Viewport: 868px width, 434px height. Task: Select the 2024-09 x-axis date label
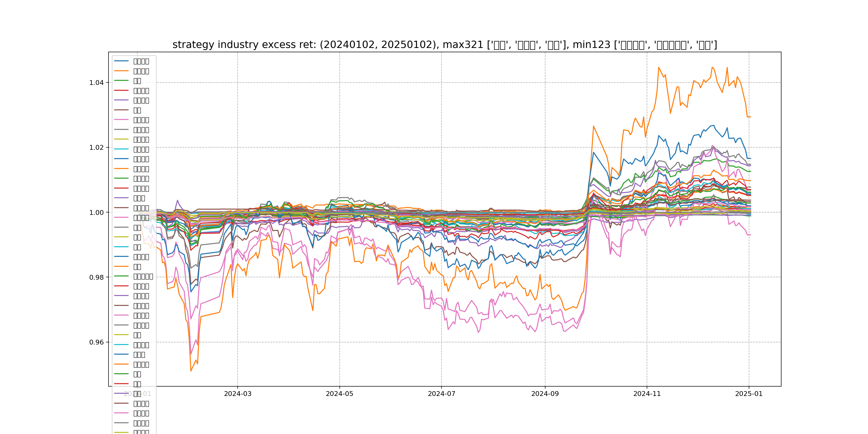pos(545,394)
